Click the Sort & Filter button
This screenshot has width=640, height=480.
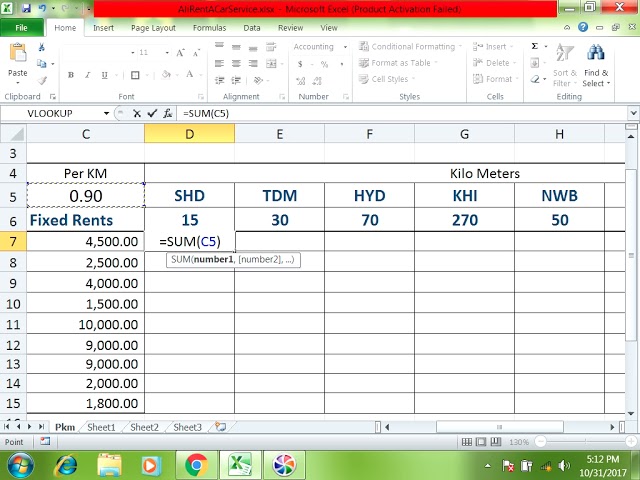565,65
